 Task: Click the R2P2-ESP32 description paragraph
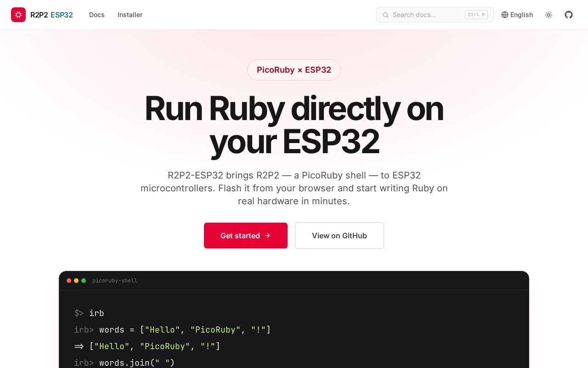(x=294, y=188)
